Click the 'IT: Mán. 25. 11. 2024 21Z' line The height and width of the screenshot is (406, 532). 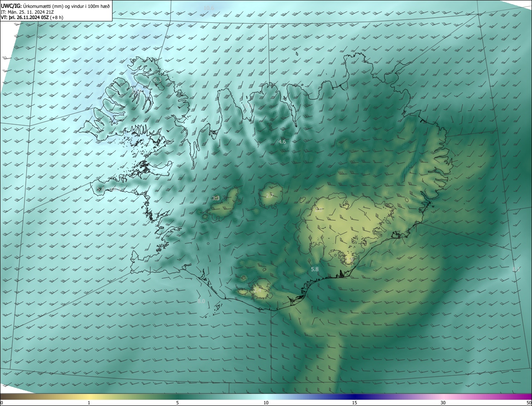27,12
